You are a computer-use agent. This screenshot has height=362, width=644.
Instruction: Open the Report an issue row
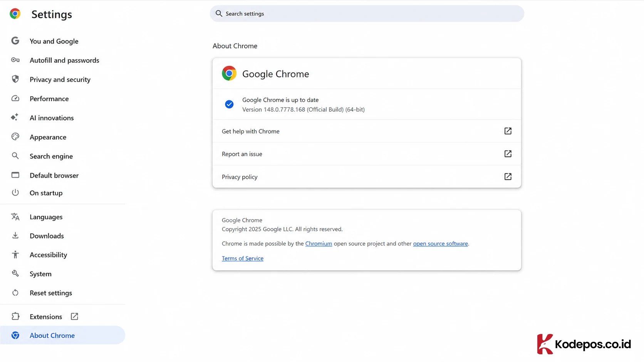click(367, 154)
